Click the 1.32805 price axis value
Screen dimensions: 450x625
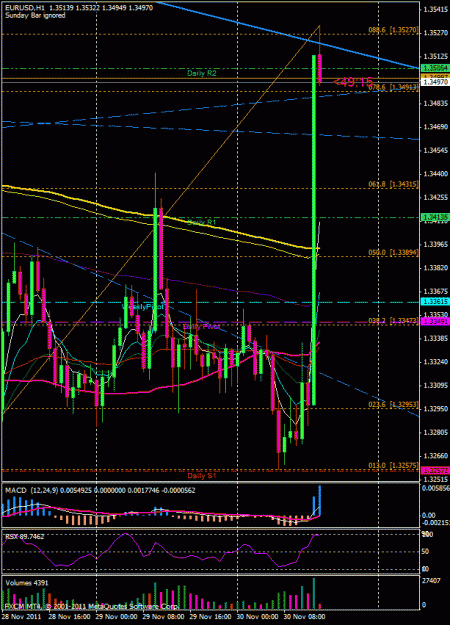436,432
